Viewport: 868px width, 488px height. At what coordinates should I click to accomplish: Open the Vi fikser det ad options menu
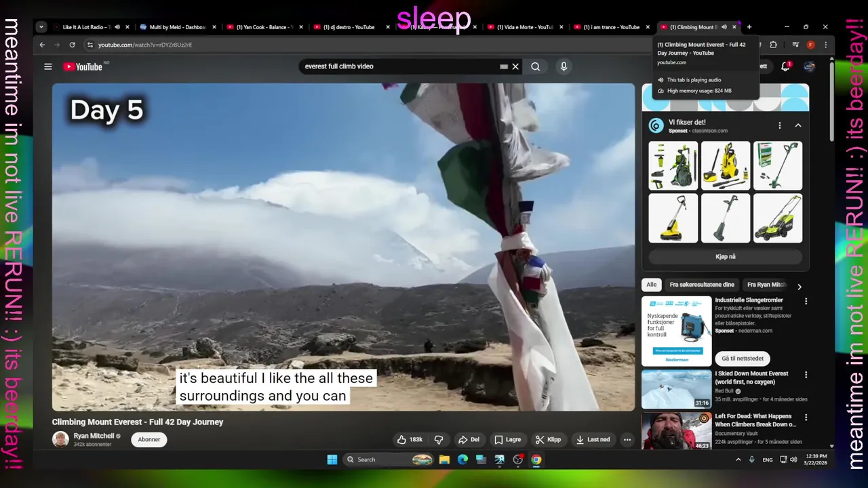[780, 125]
